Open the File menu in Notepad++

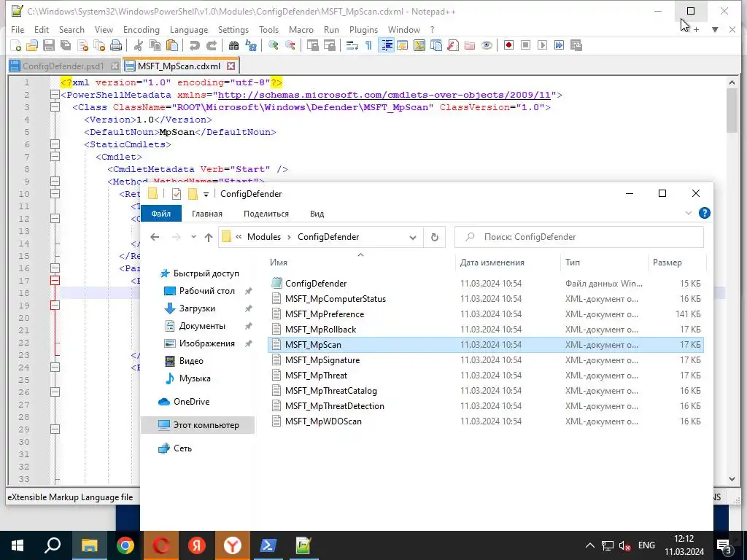click(18, 29)
